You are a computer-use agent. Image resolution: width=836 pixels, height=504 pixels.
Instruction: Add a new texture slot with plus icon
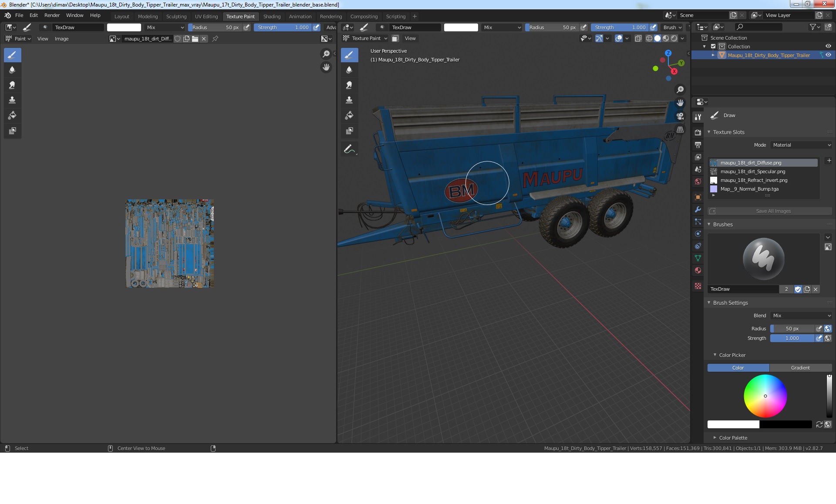[x=829, y=161]
